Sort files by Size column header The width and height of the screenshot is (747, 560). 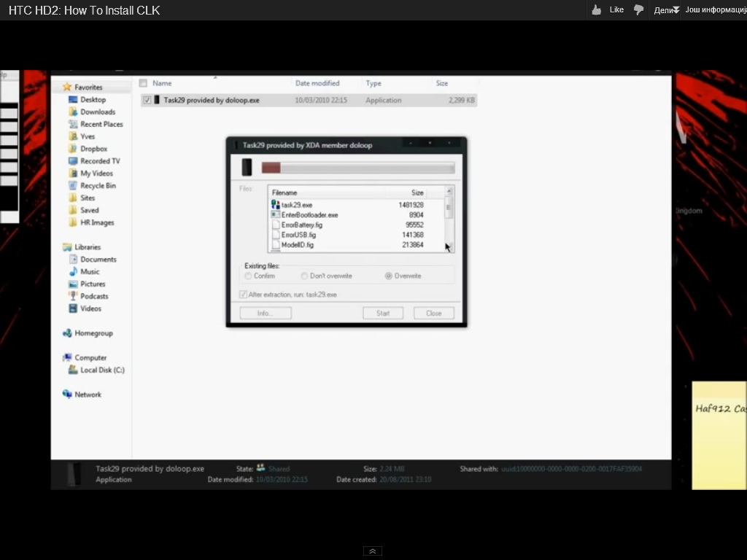[x=441, y=83]
